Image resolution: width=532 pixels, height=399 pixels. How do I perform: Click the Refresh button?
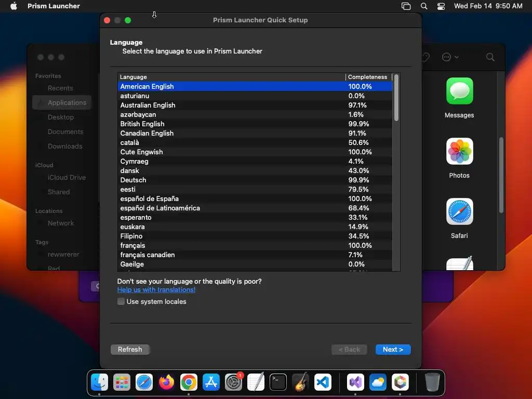[x=130, y=350]
